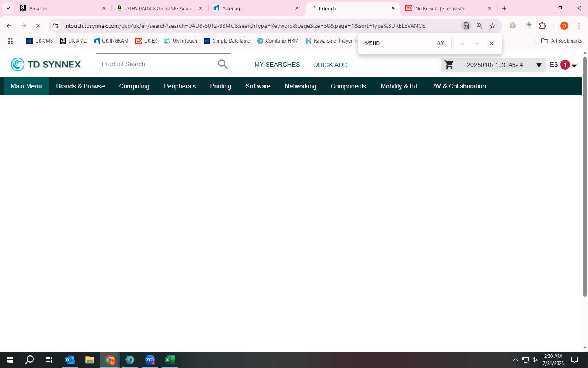Viewport: 588px width, 368px height.
Task: Click the Google Lens search icon
Action: pos(466,26)
